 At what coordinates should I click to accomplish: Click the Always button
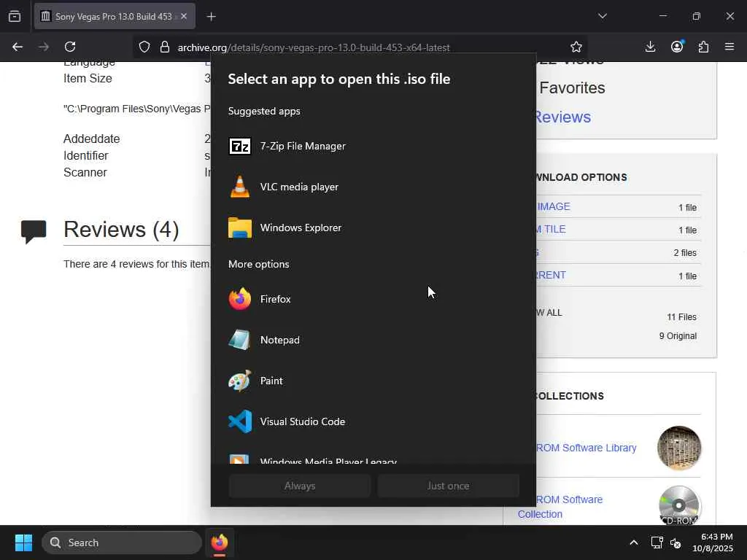[300, 486]
